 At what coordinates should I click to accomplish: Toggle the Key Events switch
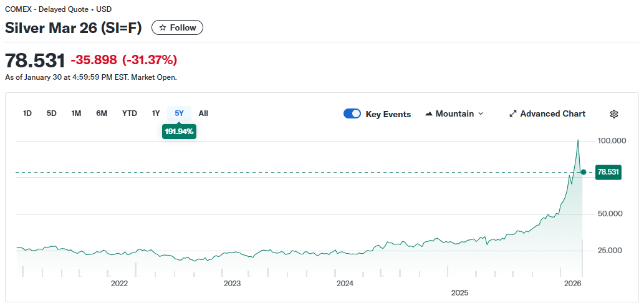tap(352, 113)
